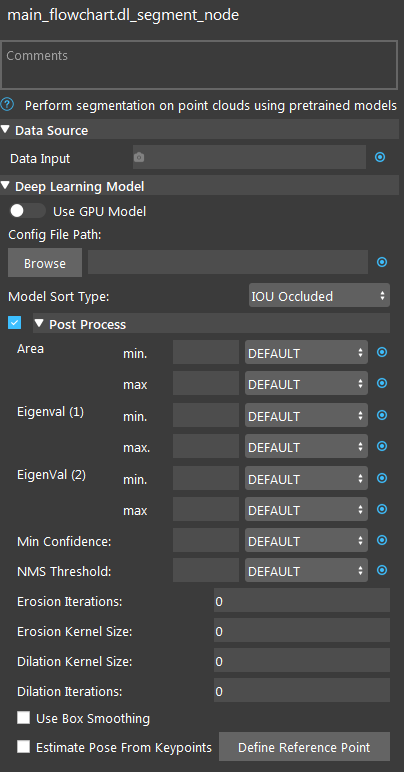Image resolution: width=404 pixels, height=772 pixels.
Task: Click the Dilation Iterations field
Action: tap(302, 691)
